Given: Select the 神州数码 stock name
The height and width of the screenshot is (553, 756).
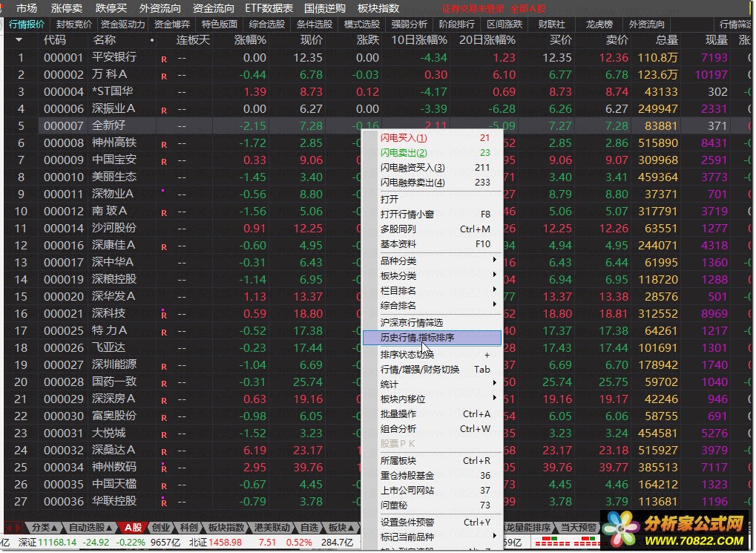Looking at the screenshot, I should (x=114, y=467).
